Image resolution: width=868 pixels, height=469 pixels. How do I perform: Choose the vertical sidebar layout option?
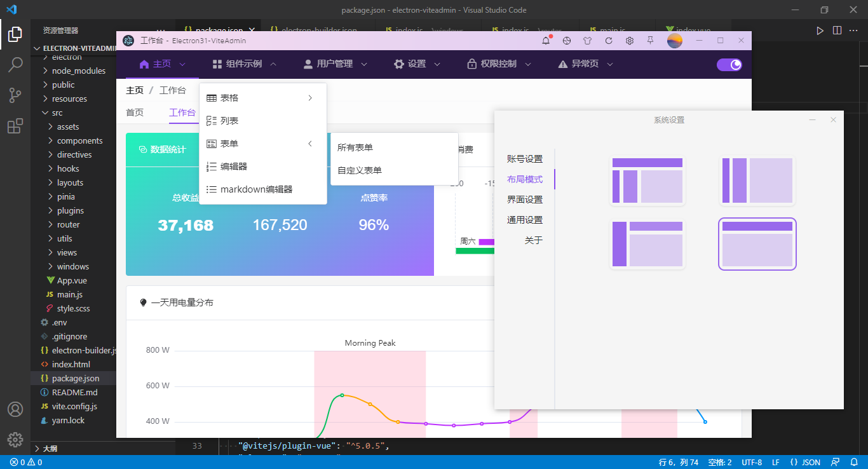pyautogui.click(x=756, y=180)
